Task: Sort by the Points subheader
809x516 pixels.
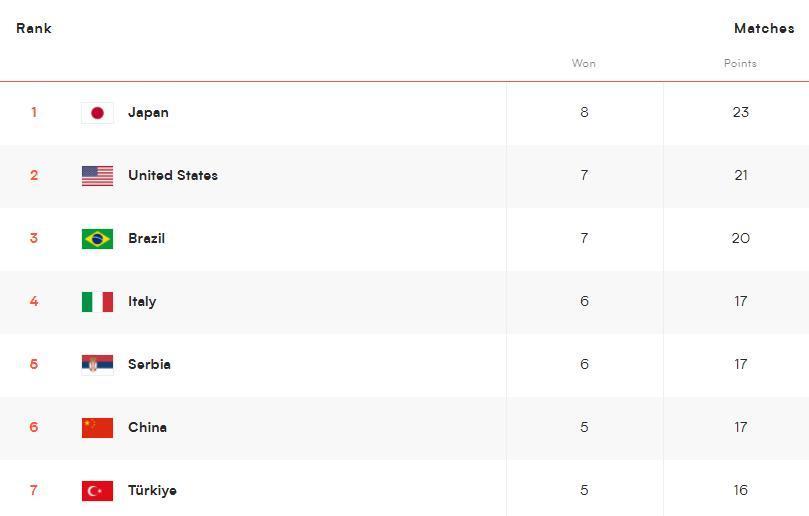Action: click(740, 63)
